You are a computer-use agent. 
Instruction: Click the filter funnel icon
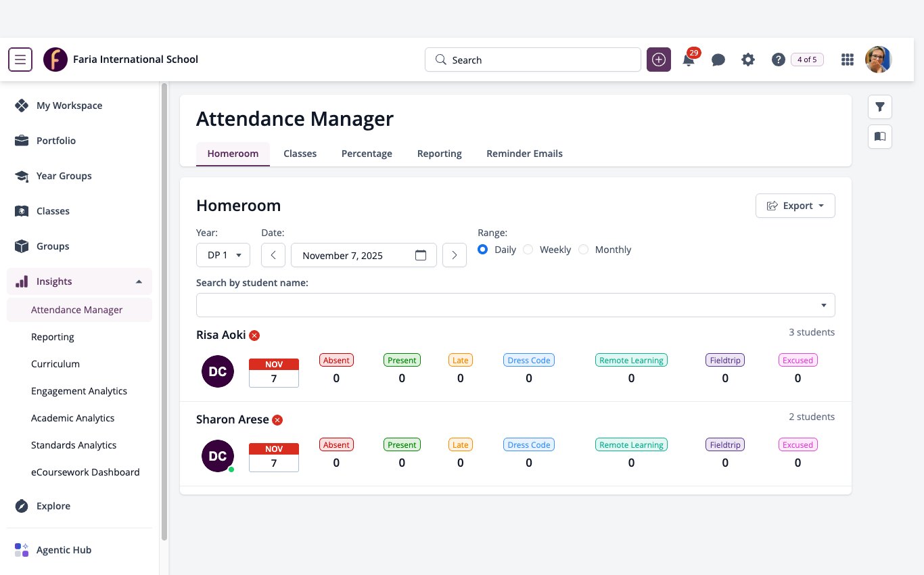coord(880,107)
